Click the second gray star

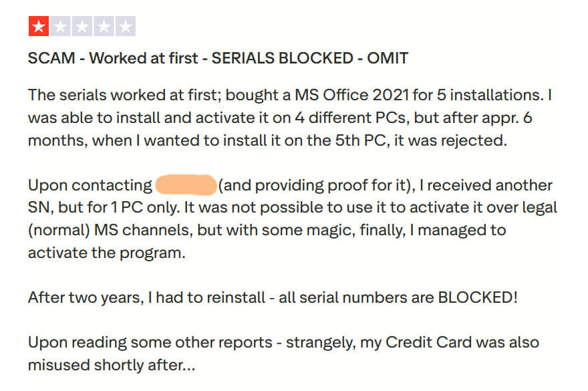60,27
